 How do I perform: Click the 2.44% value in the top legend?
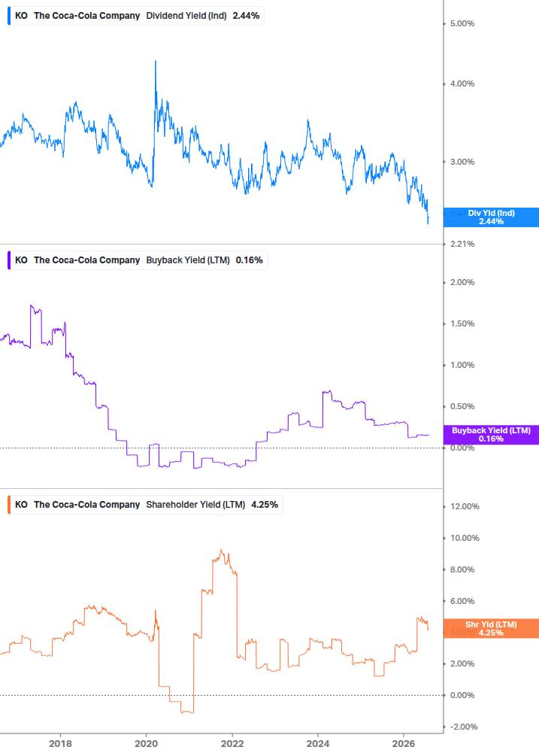click(x=246, y=16)
